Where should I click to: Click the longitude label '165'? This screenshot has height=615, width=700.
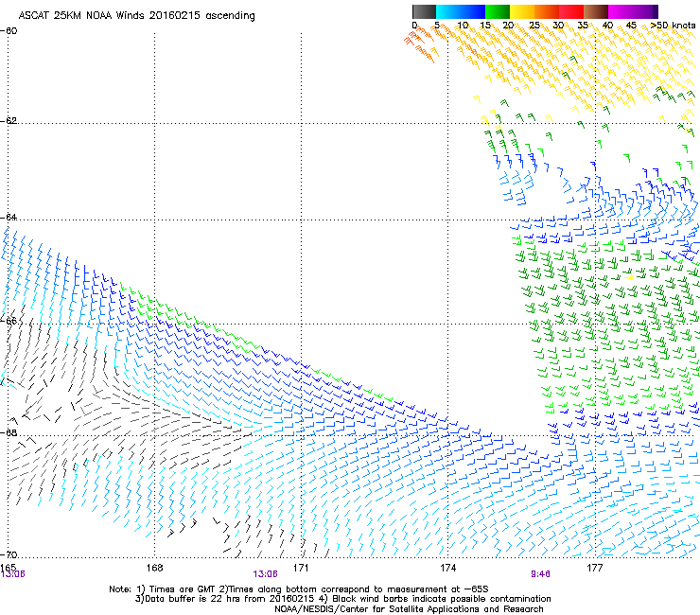click(8, 567)
